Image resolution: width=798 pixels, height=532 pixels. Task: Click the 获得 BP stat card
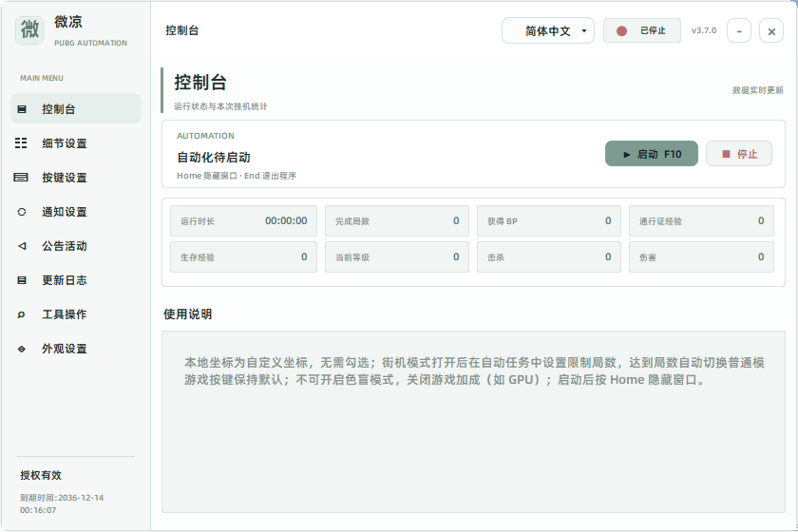549,221
